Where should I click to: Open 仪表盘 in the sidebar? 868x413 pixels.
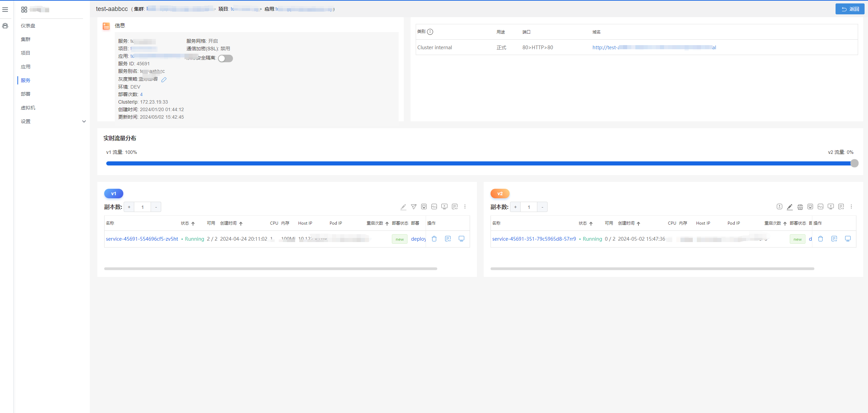click(x=28, y=26)
